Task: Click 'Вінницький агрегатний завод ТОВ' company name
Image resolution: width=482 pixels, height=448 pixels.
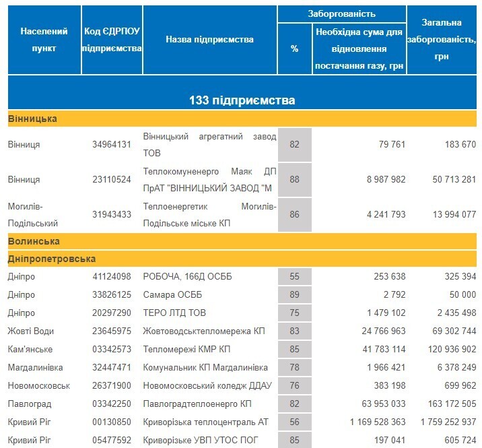Action: (209, 144)
